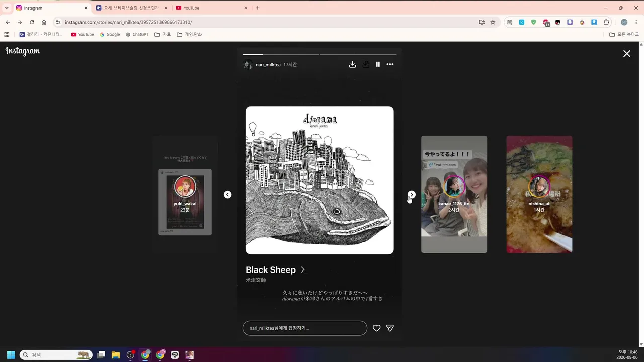Open the taskbar clock and date
The height and width of the screenshot is (362, 644).
[x=628, y=355]
